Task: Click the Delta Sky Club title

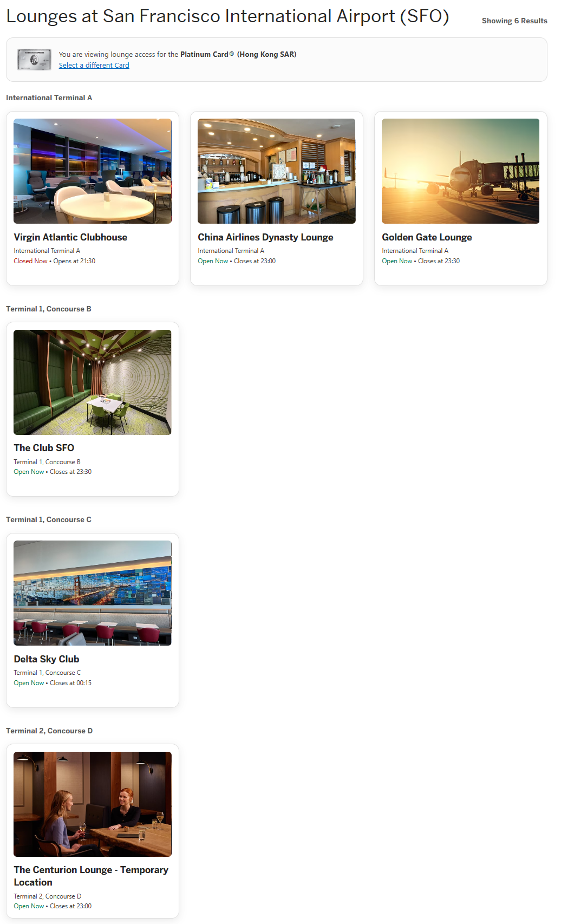Action: pos(47,659)
